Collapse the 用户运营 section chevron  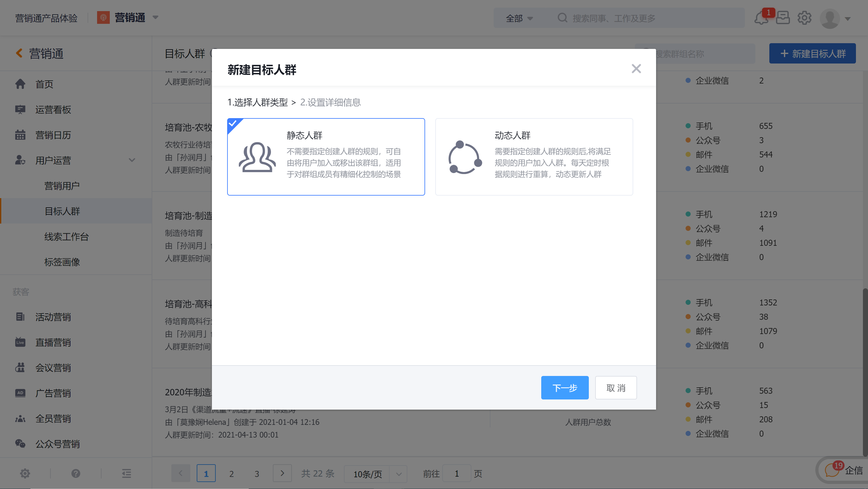(132, 160)
